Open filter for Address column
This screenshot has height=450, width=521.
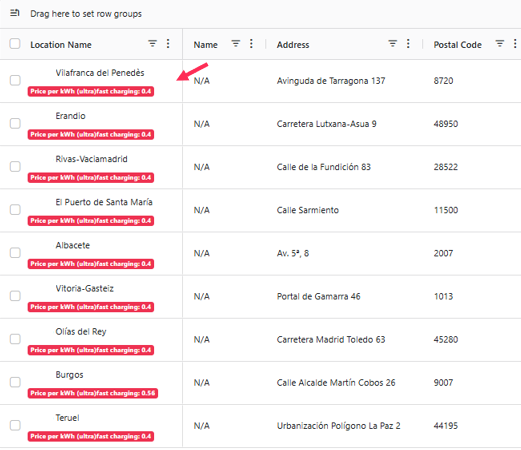tap(393, 44)
